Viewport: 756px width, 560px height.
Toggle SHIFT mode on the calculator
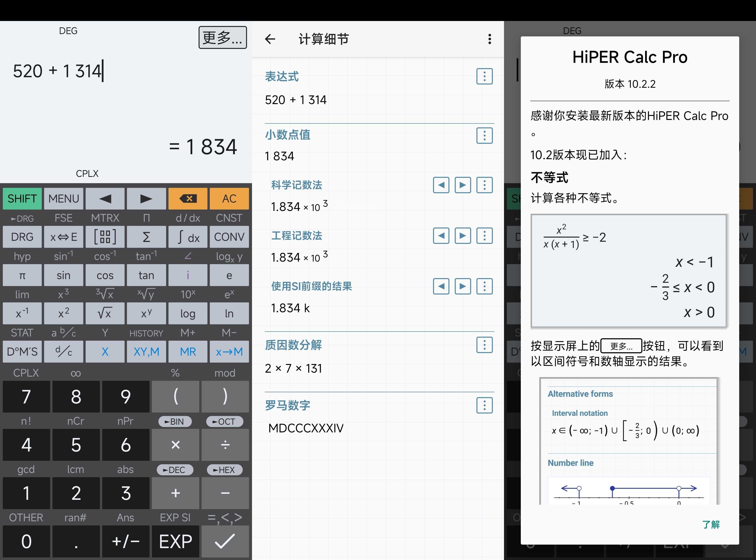tap(22, 199)
